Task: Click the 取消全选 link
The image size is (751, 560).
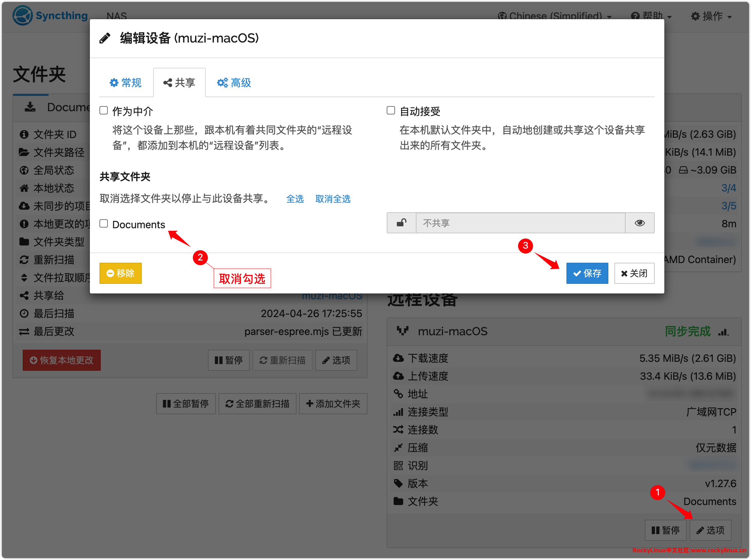Action: click(333, 198)
